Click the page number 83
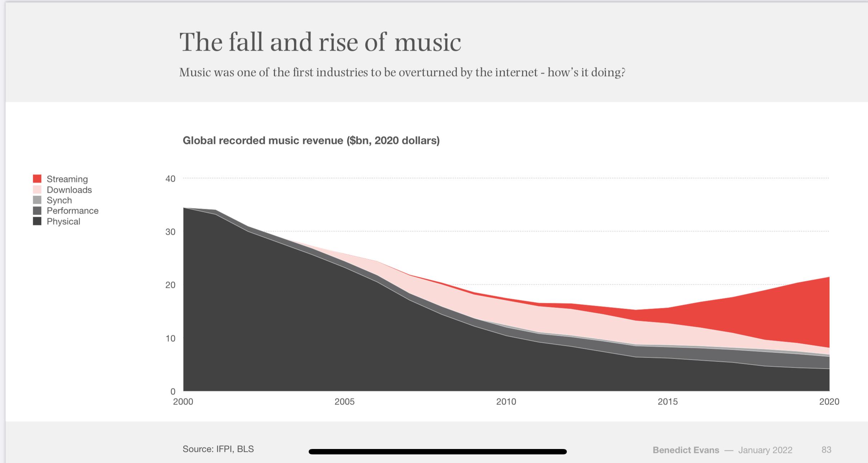The height and width of the screenshot is (463, 868). pyautogui.click(x=826, y=450)
